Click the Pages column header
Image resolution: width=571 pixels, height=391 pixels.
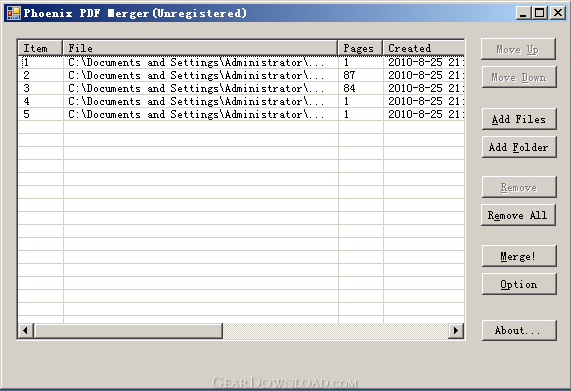[360, 48]
